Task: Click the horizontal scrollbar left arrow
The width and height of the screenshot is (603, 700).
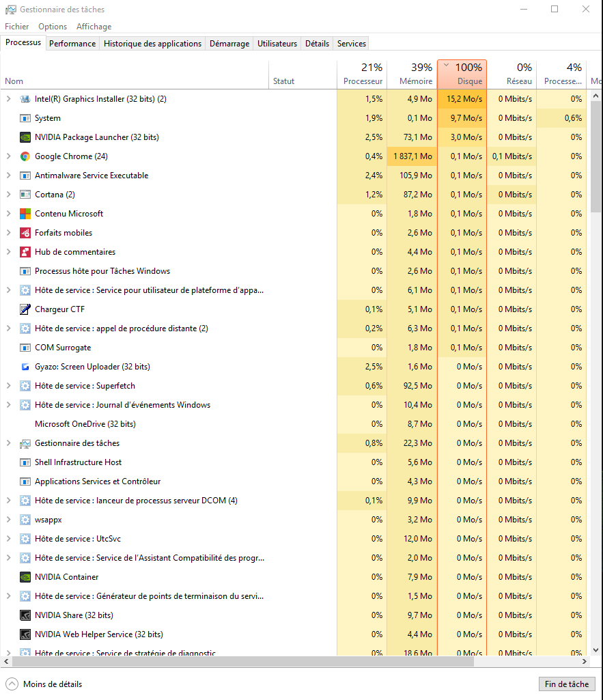Action: (6, 661)
